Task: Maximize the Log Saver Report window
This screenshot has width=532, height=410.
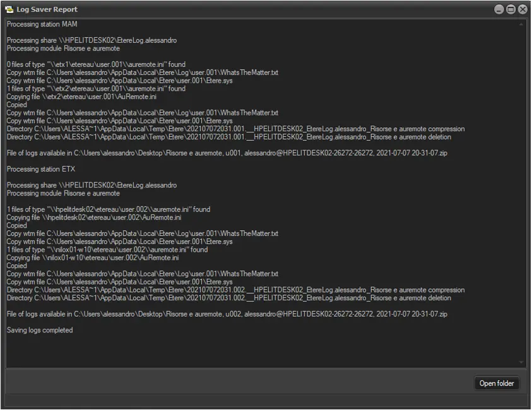Action: click(511, 9)
